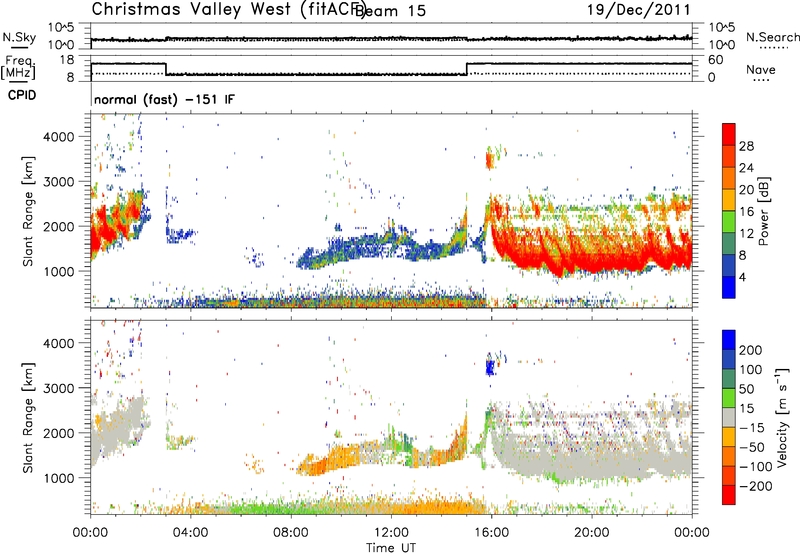The image size is (800, 554).
Task: Select the light green segment of Power color bar
Action: (x=729, y=222)
